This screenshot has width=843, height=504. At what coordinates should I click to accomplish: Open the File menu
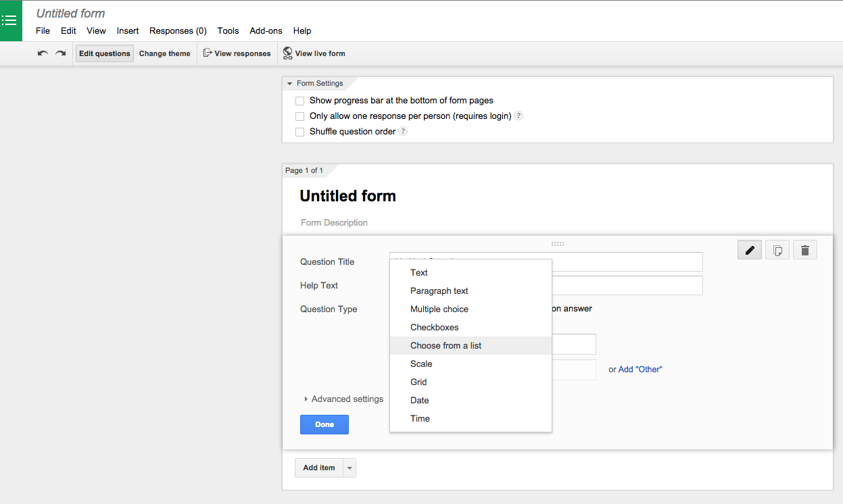click(x=43, y=30)
